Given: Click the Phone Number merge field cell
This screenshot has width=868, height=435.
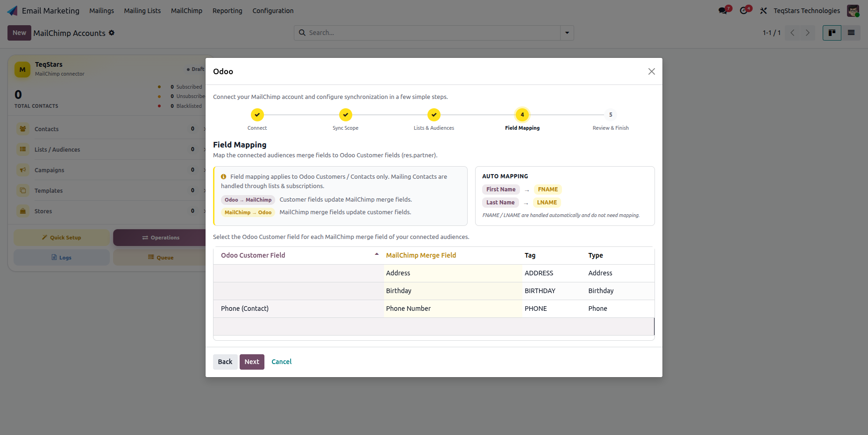Looking at the screenshot, I should (453, 309).
